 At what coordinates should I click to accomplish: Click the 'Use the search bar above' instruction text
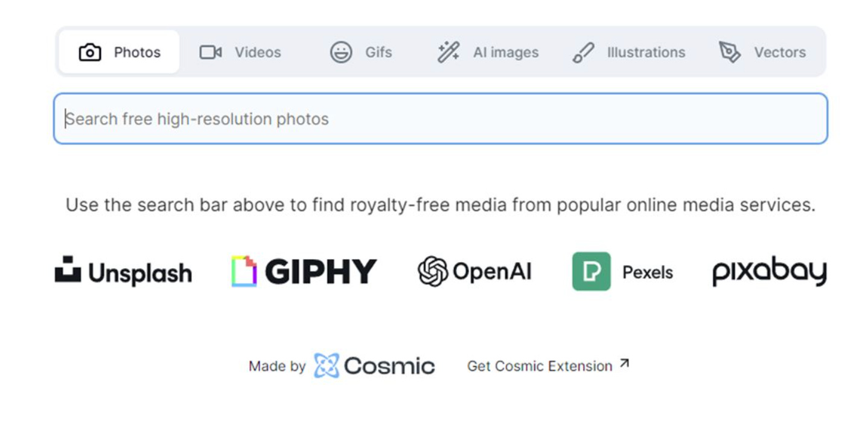pyautogui.click(x=441, y=205)
